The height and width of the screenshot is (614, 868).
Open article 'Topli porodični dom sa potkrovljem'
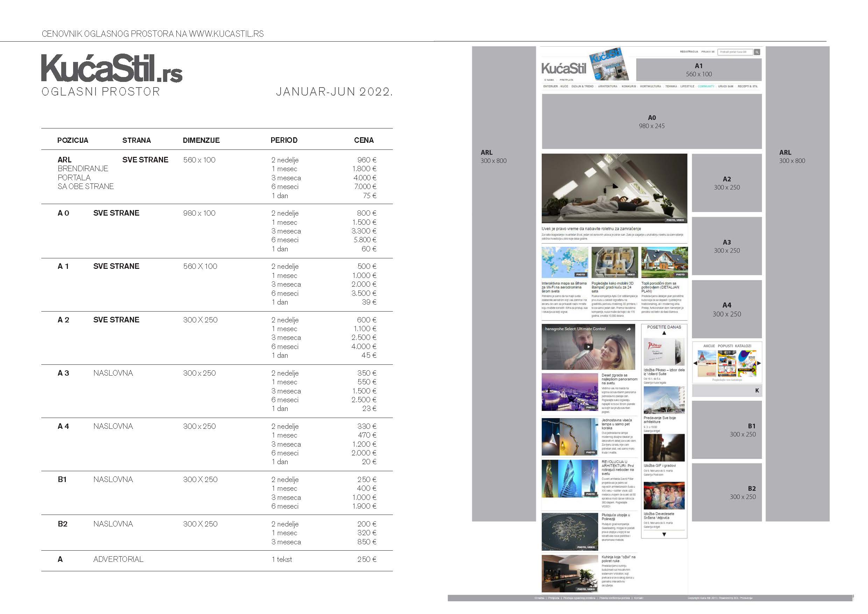click(660, 287)
